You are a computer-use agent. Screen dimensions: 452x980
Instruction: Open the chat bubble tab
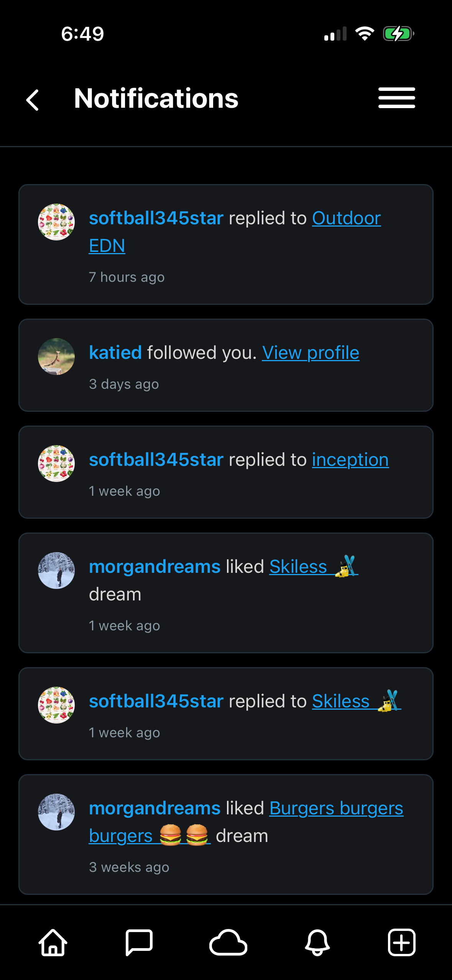tap(139, 942)
